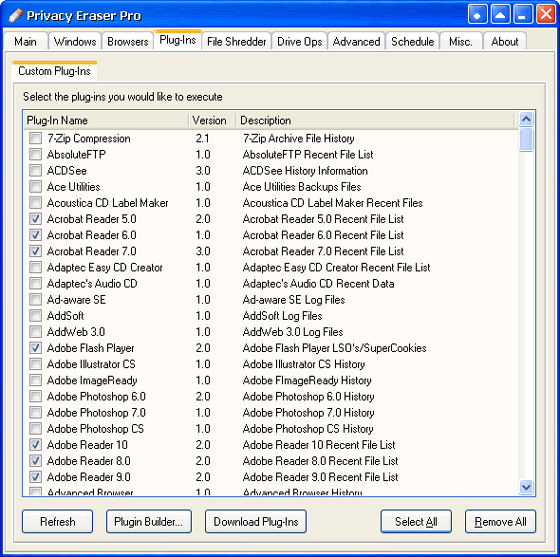The width and height of the screenshot is (560, 557).
Task: Open the Drive Ops tab
Action: (299, 41)
